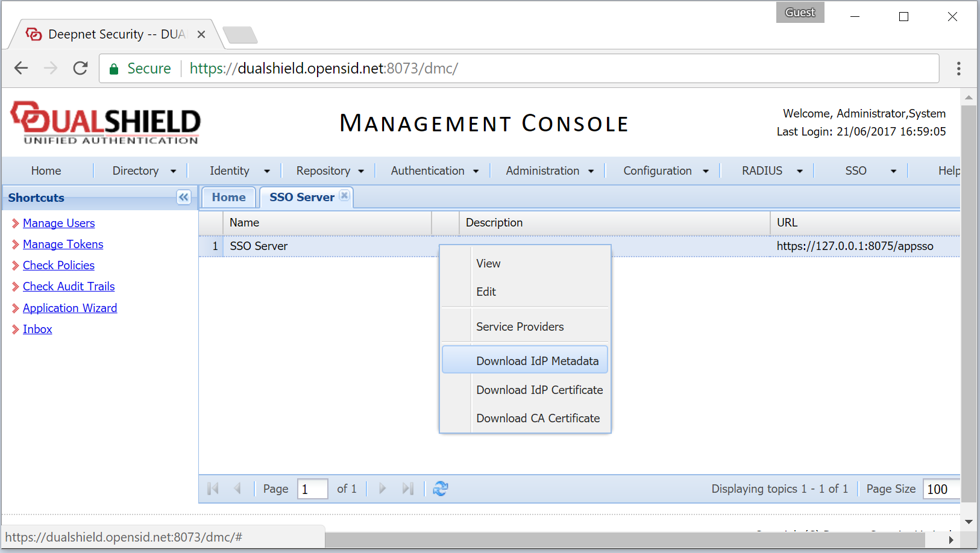Close the Deepnet Security browser tab
This screenshot has height=553, width=980.
pos(201,34)
